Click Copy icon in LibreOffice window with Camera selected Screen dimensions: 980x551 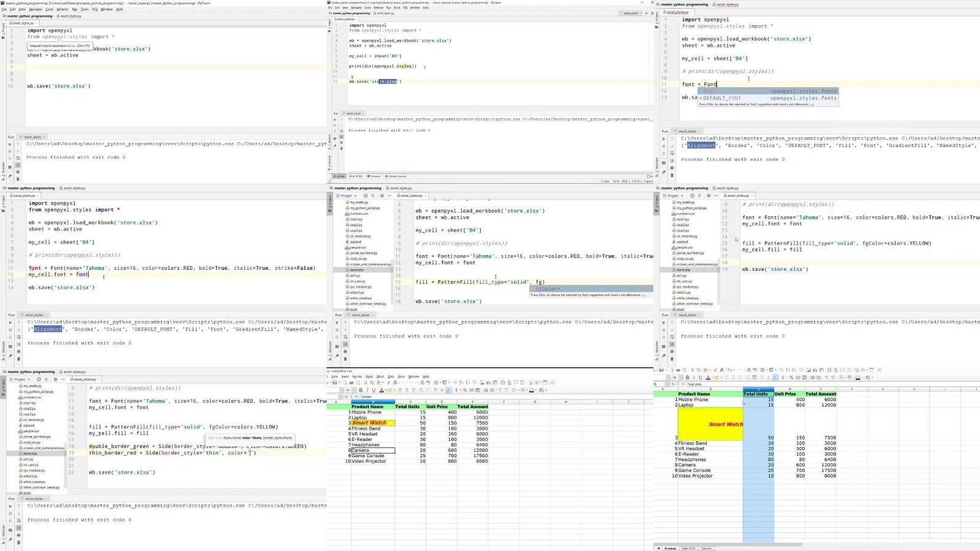pos(372,382)
